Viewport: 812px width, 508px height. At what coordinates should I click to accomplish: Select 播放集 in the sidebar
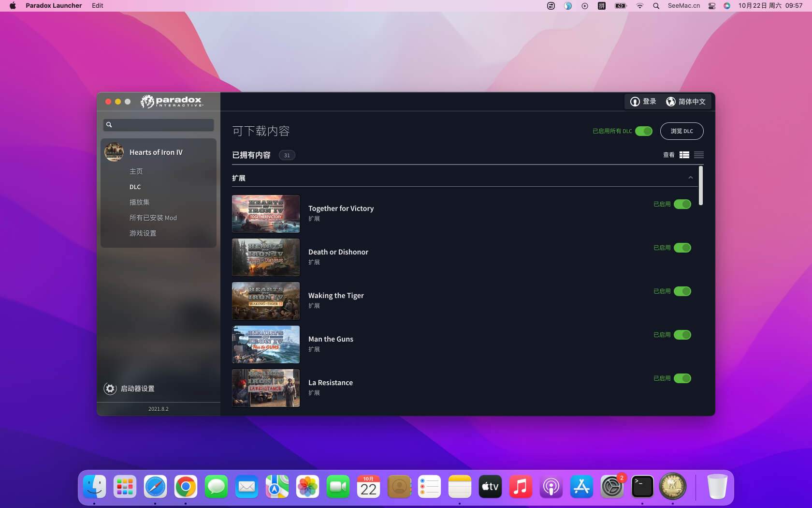point(139,202)
